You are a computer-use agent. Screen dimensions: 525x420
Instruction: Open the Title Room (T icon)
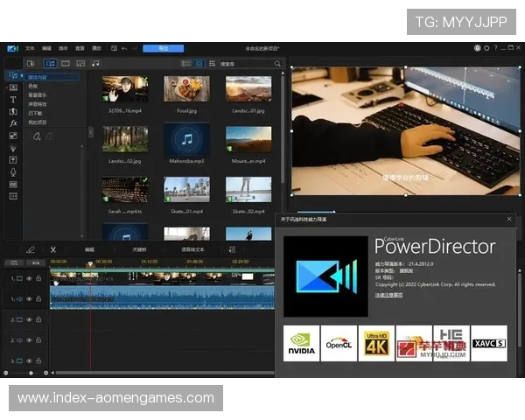pyautogui.click(x=13, y=100)
